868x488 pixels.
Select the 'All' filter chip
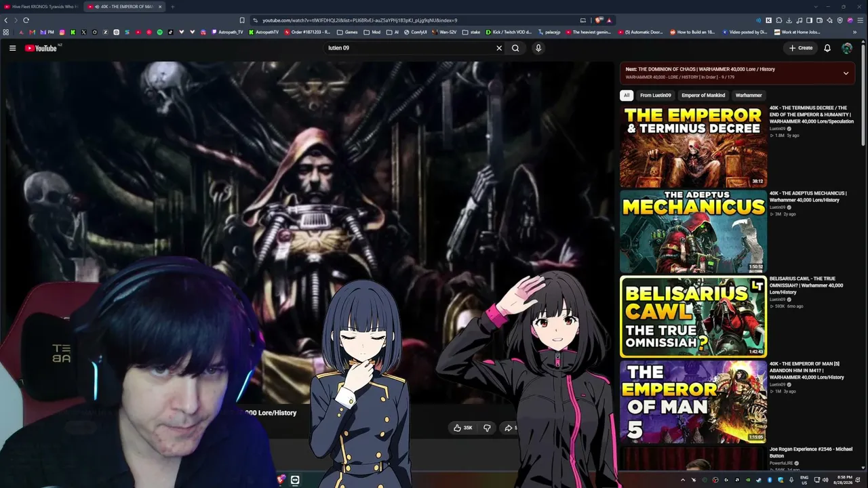(x=627, y=96)
